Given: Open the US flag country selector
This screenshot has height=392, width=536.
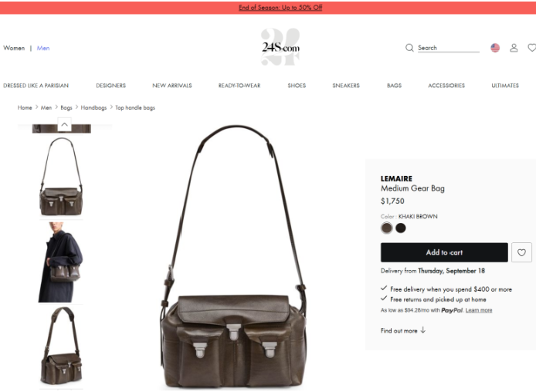Looking at the screenshot, I should point(495,48).
